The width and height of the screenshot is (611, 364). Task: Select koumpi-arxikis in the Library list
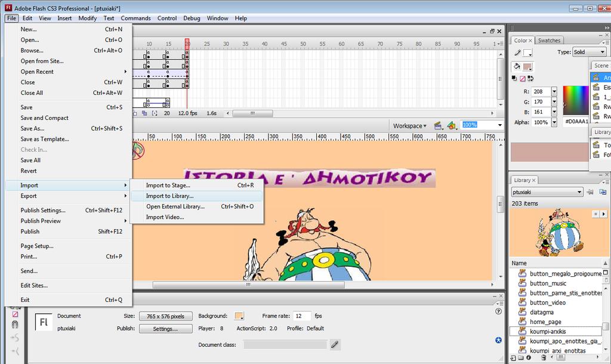pyautogui.click(x=556, y=332)
